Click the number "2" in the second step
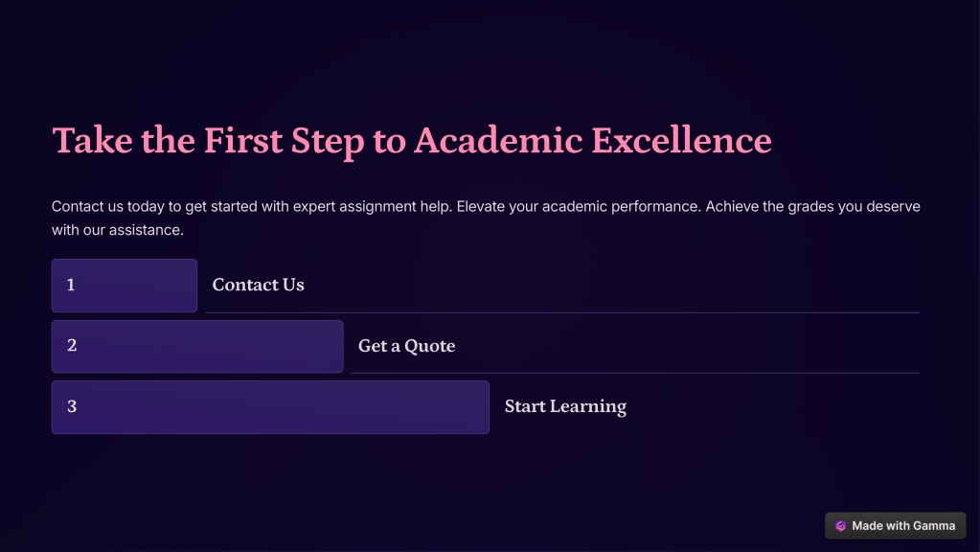 [x=72, y=346]
